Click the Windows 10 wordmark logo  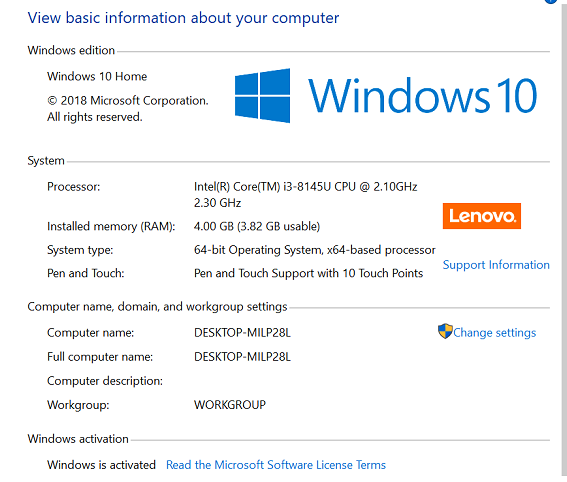(x=422, y=96)
